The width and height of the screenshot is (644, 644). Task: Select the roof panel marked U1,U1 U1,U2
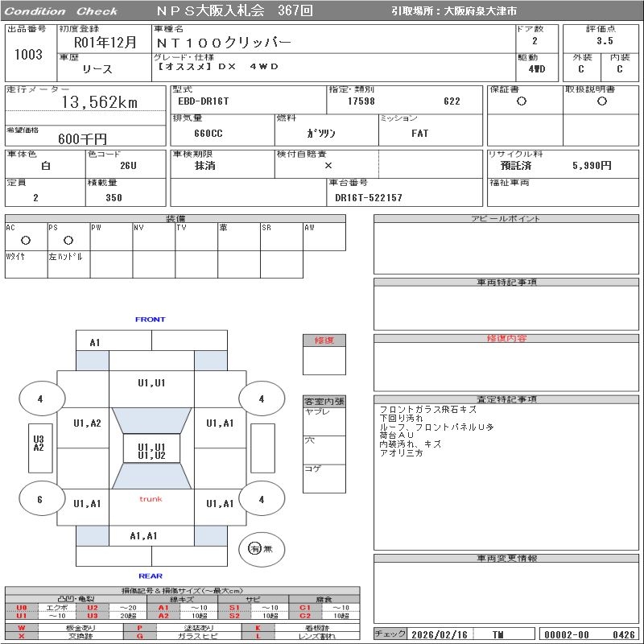[x=151, y=451]
